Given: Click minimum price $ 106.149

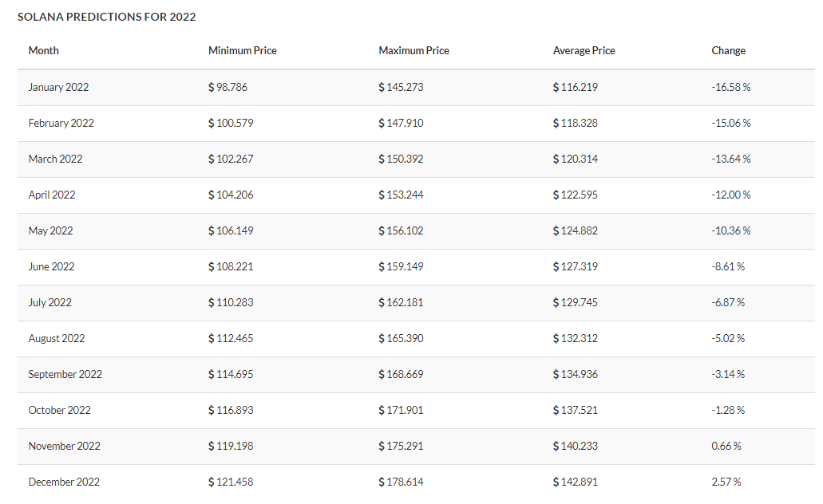Looking at the screenshot, I should tap(231, 230).
